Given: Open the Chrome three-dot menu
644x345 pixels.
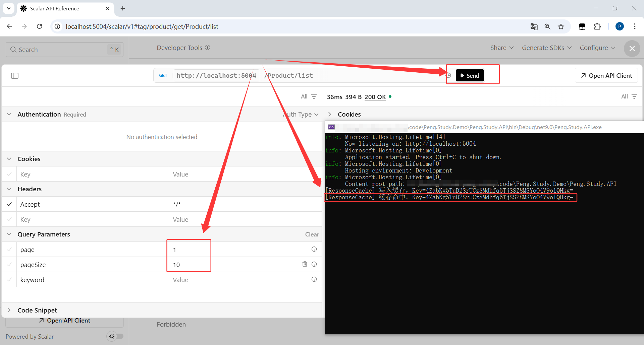Looking at the screenshot, I should [x=635, y=26].
